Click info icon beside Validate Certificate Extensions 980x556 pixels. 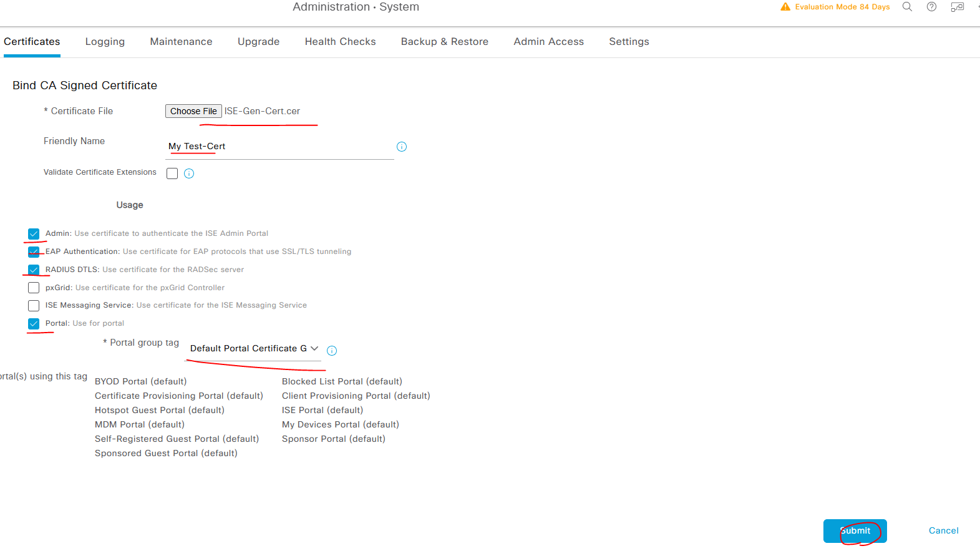(x=189, y=173)
